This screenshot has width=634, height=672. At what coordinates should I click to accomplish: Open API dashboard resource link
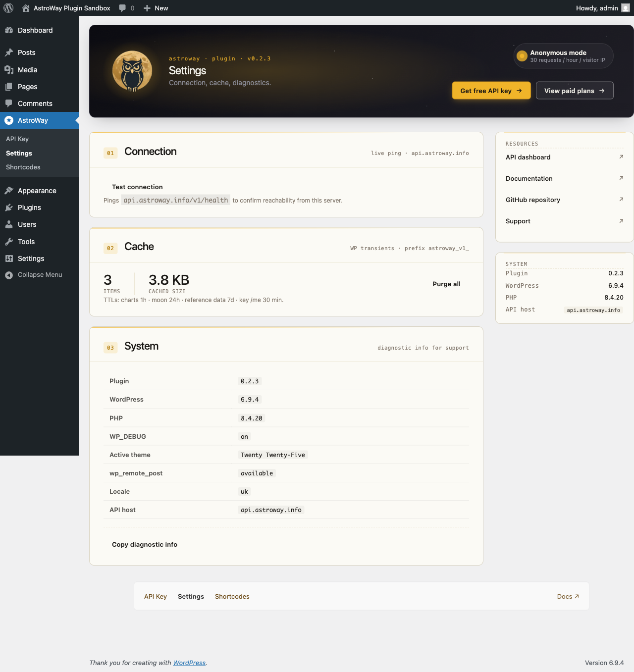tap(565, 157)
